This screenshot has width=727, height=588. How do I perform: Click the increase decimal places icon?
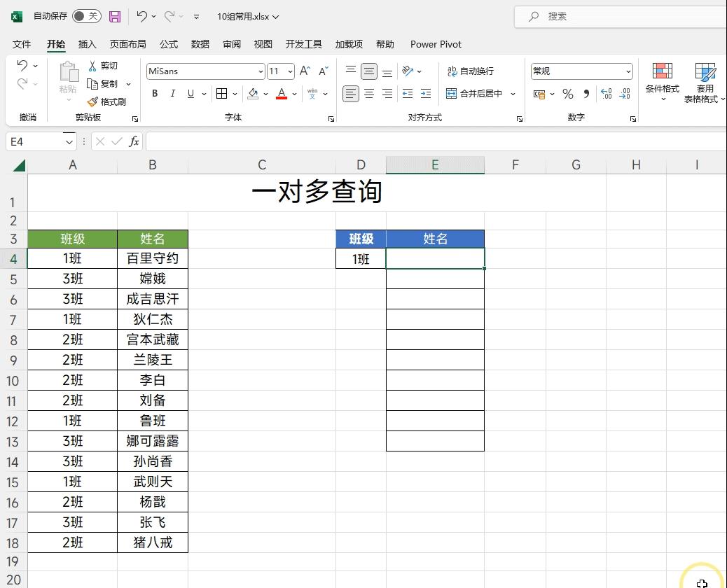pyautogui.click(x=607, y=93)
